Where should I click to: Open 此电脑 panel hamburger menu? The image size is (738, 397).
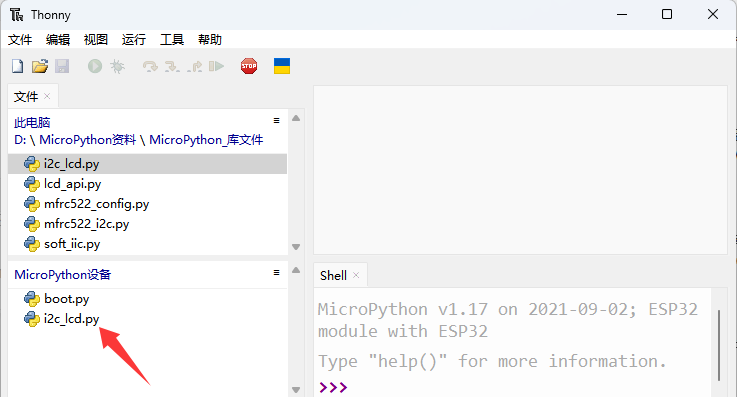[x=276, y=121]
